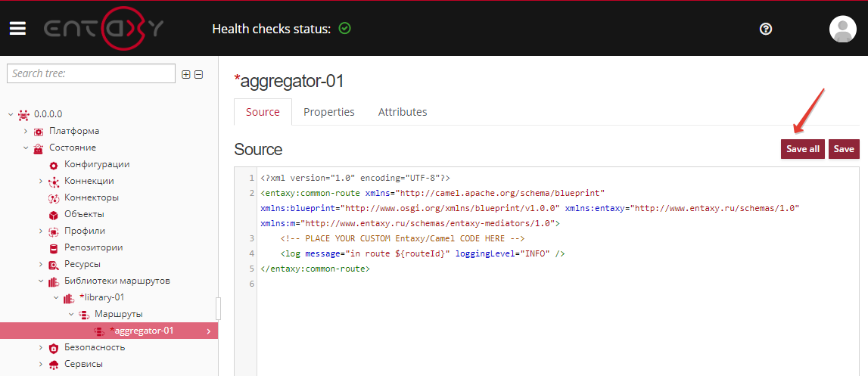Image resolution: width=868 pixels, height=376 pixels.
Task: Select the Конфигурации tree node
Action: (x=96, y=164)
